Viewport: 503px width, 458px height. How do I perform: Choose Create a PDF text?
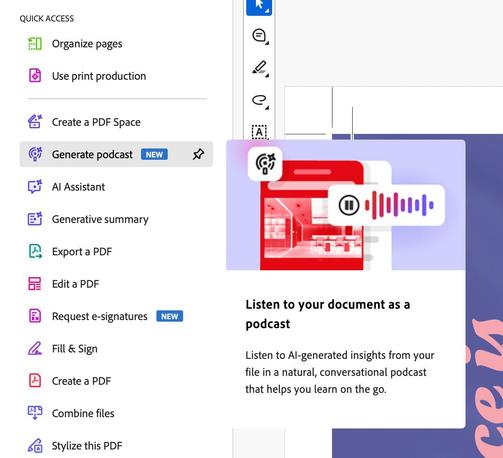[x=81, y=381]
